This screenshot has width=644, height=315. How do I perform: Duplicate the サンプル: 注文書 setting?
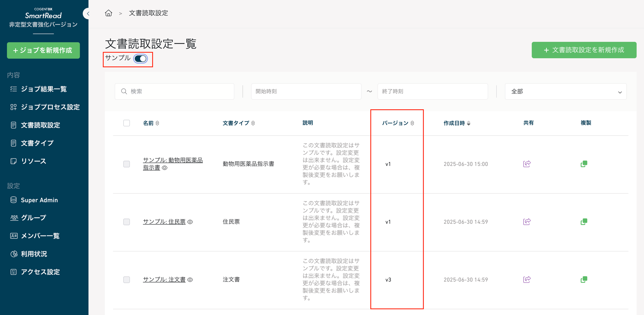coord(584,279)
